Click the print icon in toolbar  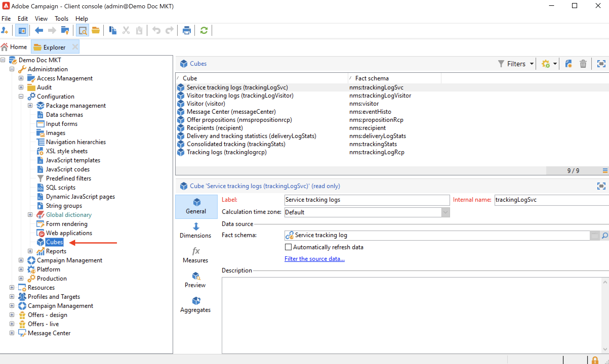[187, 31]
